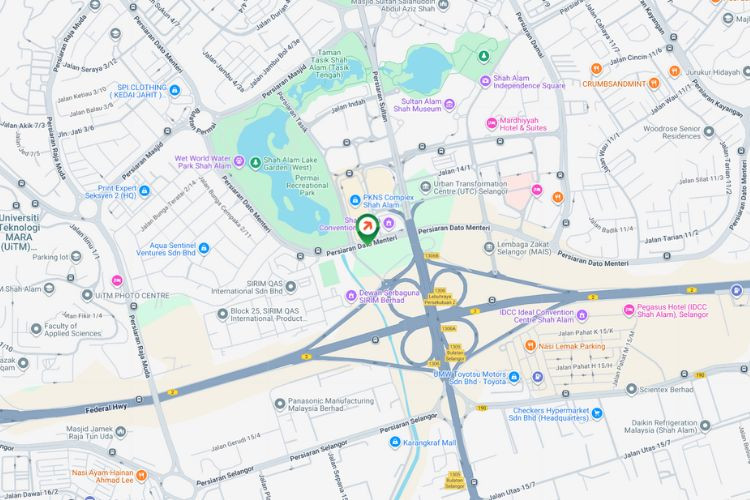Open the Lembaga Zakat Selangor marker
This screenshot has height=500, width=750.
point(489,247)
